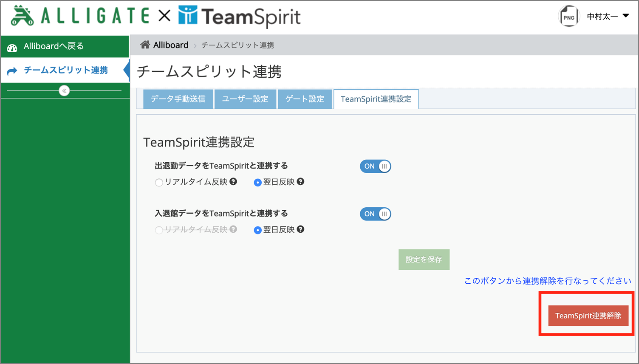Viewport: 639px width, 364px height.
Task: Toggle the 入退館データ連携 ON switch
Action: 375,214
